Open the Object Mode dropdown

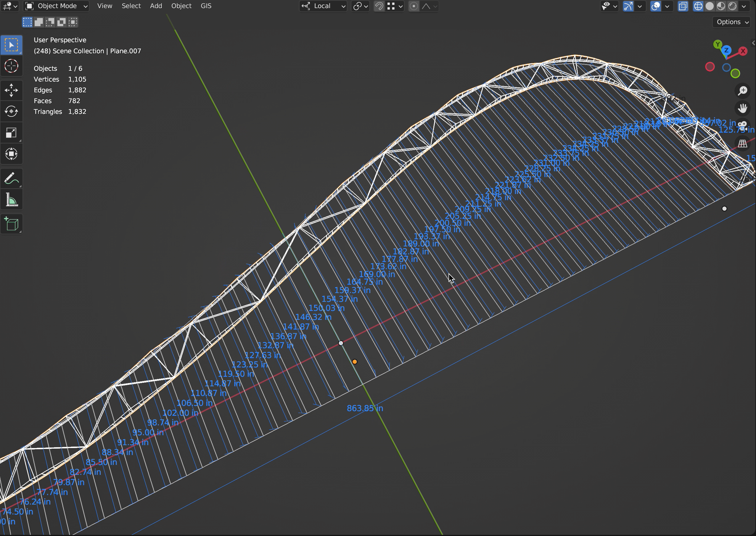click(57, 6)
